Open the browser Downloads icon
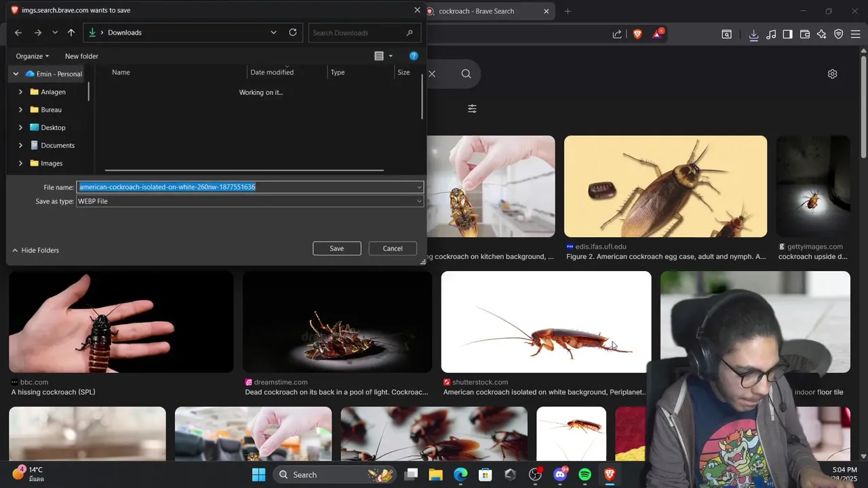 click(x=753, y=35)
